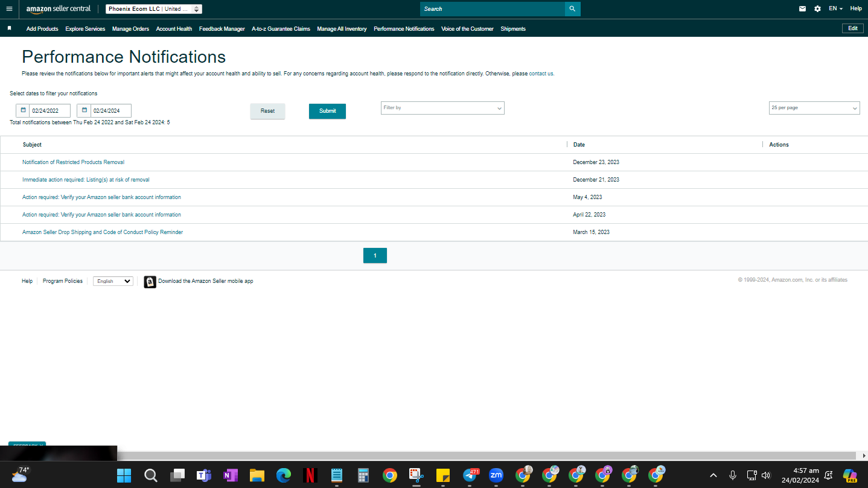Viewport: 868px width, 488px height.
Task: Click the Edit button in navigation bar
Action: 852,28
